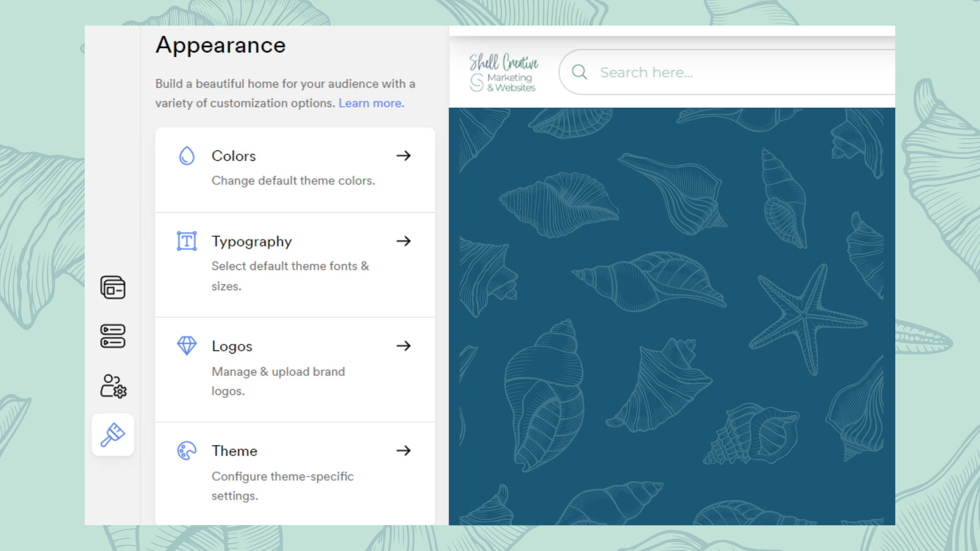Viewport: 980px width, 551px height.
Task: Open the Logos settings row
Action: pyautogui.click(x=295, y=370)
